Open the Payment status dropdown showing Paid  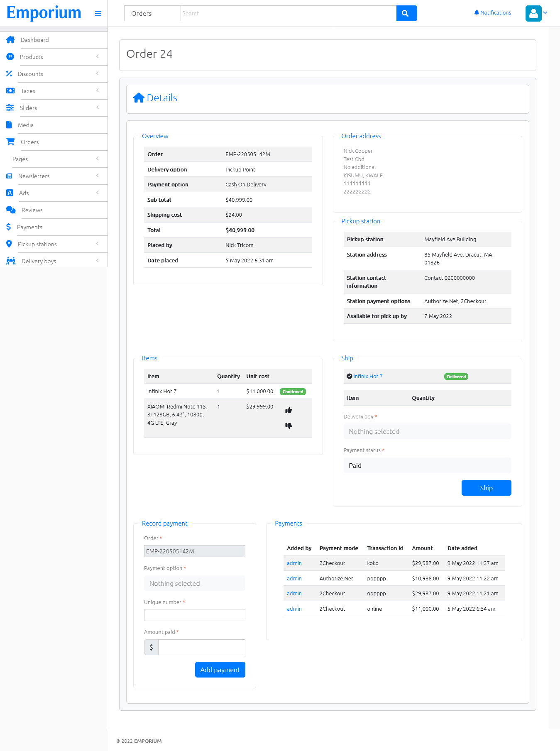pos(427,466)
